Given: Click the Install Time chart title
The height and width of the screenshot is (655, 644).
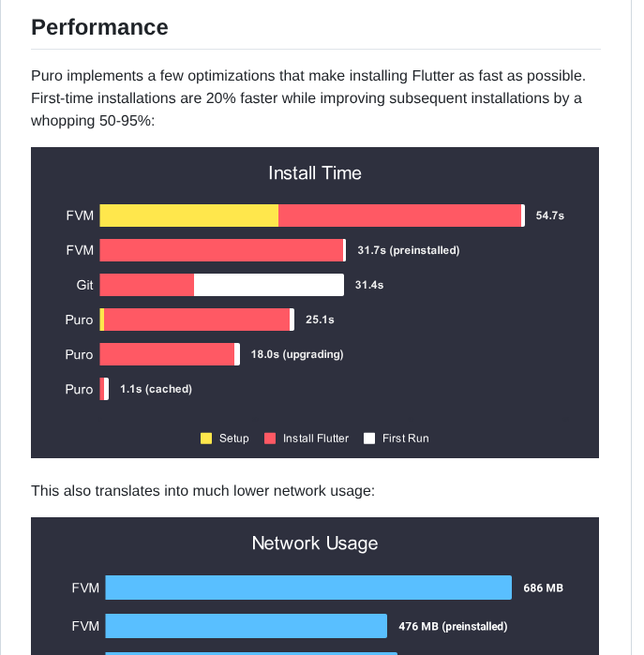Looking at the screenshot, I should (x=315, y=172).
